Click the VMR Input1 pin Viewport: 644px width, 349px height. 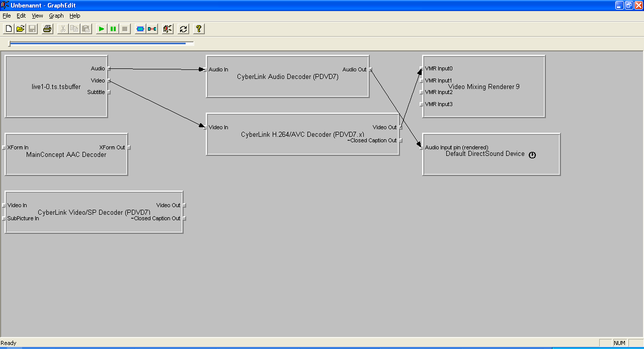(422, 80)
